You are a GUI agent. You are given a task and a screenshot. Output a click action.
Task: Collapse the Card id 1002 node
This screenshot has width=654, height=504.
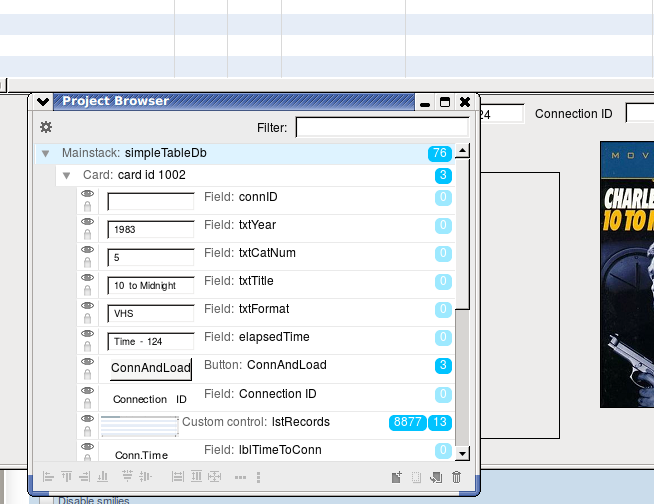[66, 175]
